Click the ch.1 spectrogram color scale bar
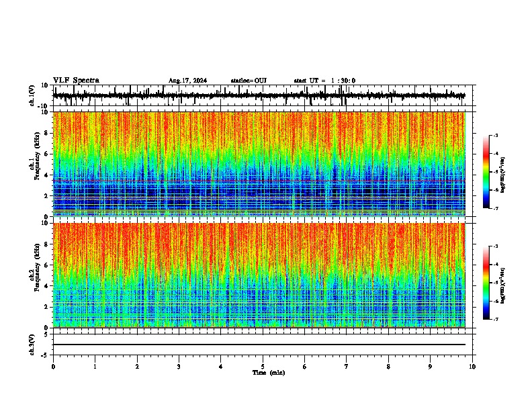 (x=486, y=172)
